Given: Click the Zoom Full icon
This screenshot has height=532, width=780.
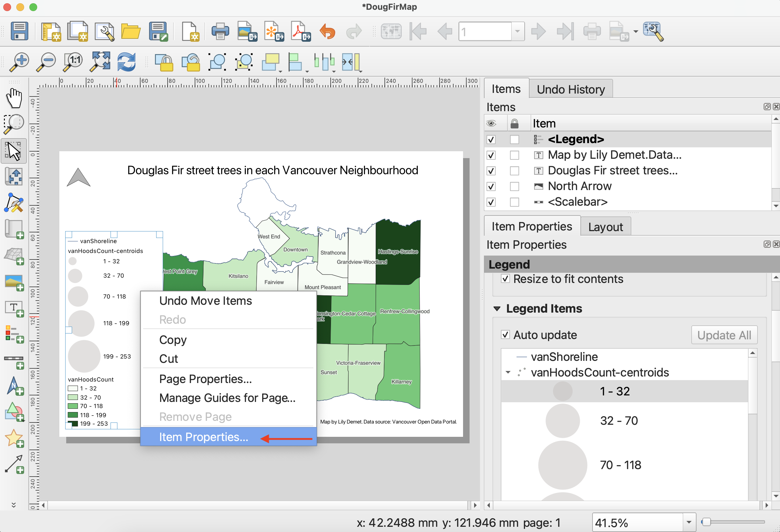Looking at the screenshot, I should tap(100, 61).
